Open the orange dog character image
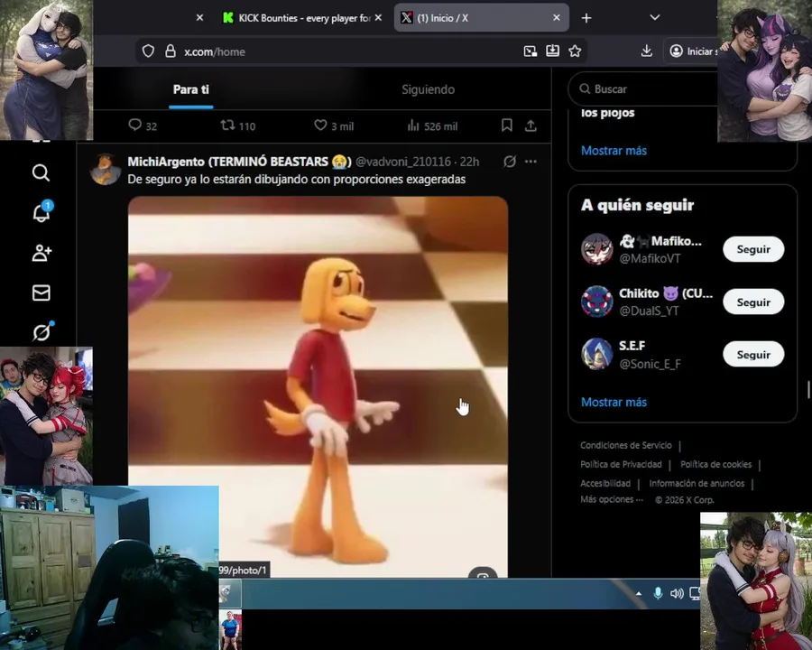Screen dimensions: 812x650 [x=318, y=386]
